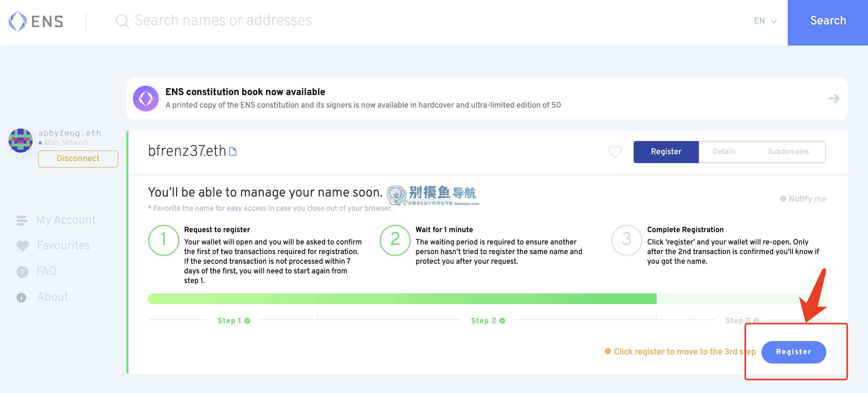Click the search magnifier icon
Image resolution: width=868 pixels, height=393 pixels.
[x=123, y=21]
